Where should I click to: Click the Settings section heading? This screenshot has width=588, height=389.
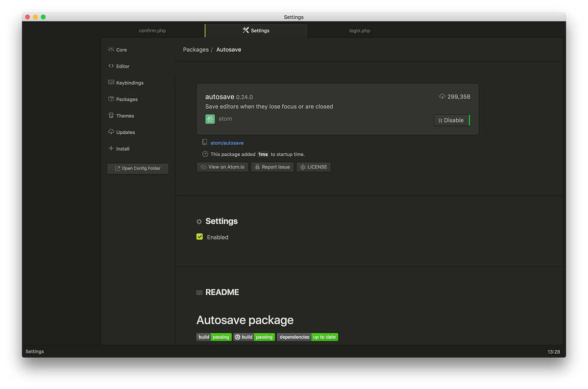point(221,221)
